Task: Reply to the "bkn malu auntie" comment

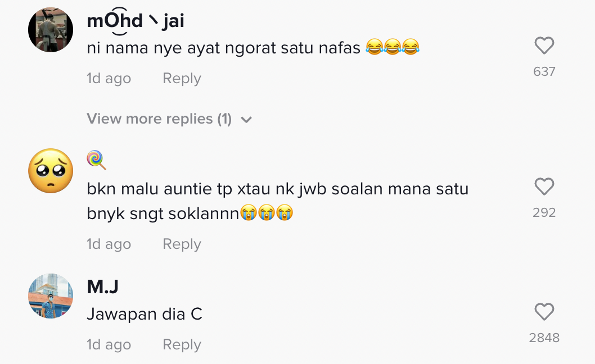Action: 182,244
